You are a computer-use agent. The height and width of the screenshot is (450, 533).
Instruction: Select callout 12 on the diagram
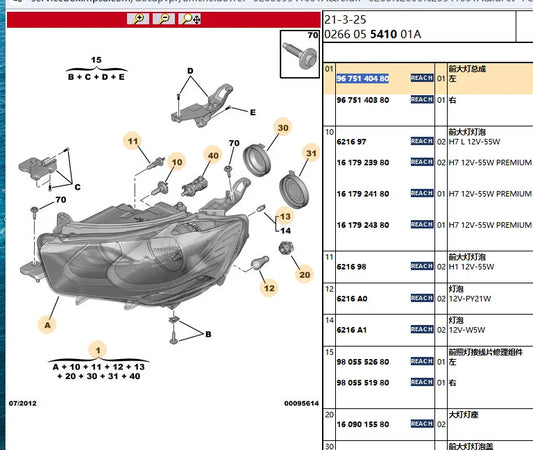click(x=269, y=288)
